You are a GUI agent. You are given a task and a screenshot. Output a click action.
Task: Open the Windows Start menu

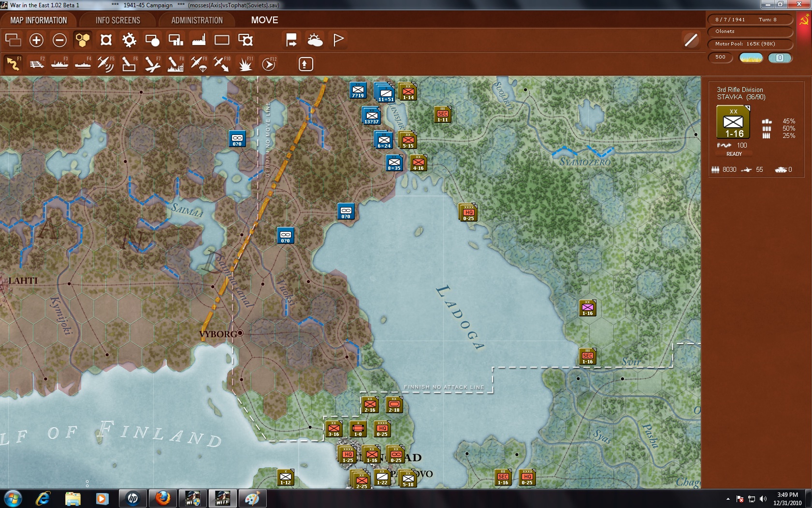[x=13, y=498]
